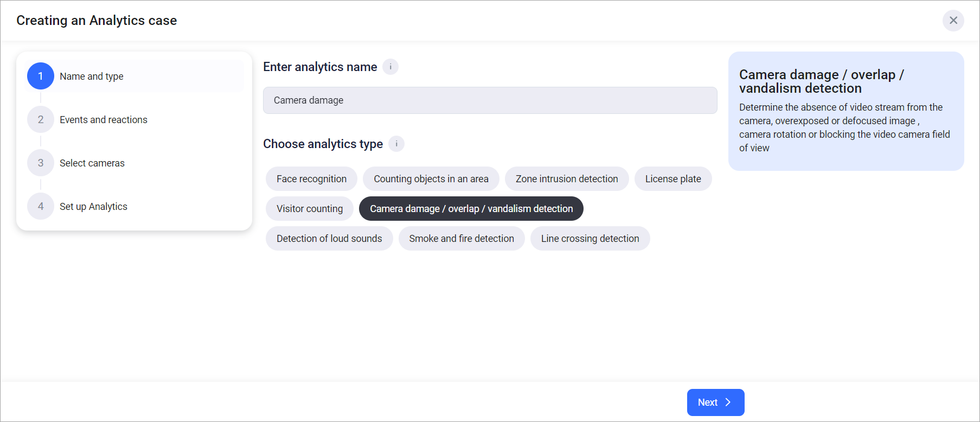Click the step 2 circle icon
This screenshot has width=980, height=422.
pos(41,119)
